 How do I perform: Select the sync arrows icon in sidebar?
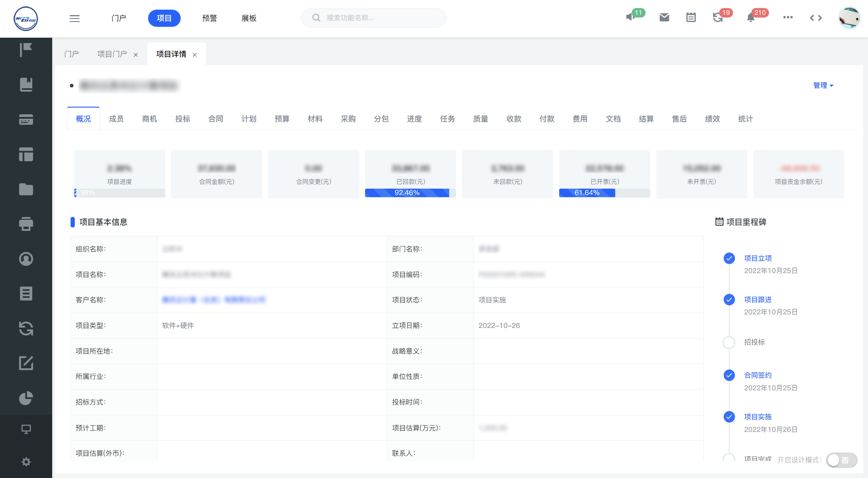point(26,329)
